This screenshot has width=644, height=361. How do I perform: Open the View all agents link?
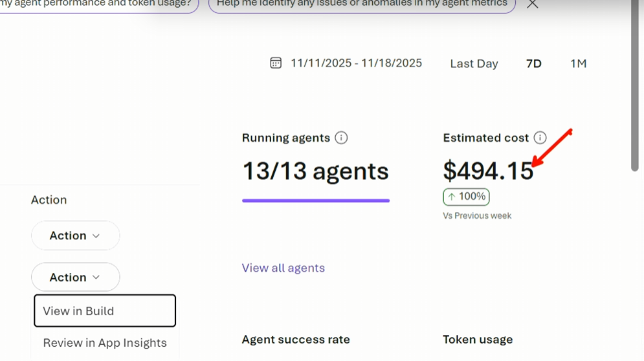pos(283,268)
